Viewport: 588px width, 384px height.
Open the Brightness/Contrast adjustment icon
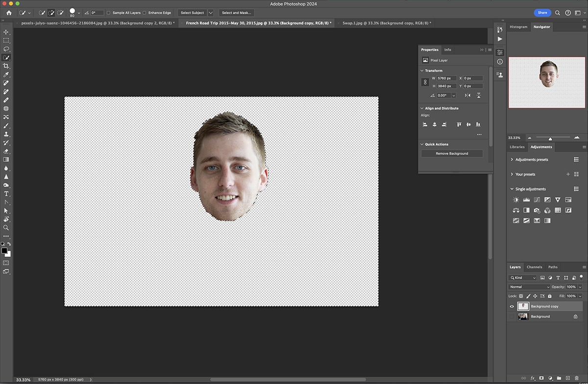(x=516, y=200)
